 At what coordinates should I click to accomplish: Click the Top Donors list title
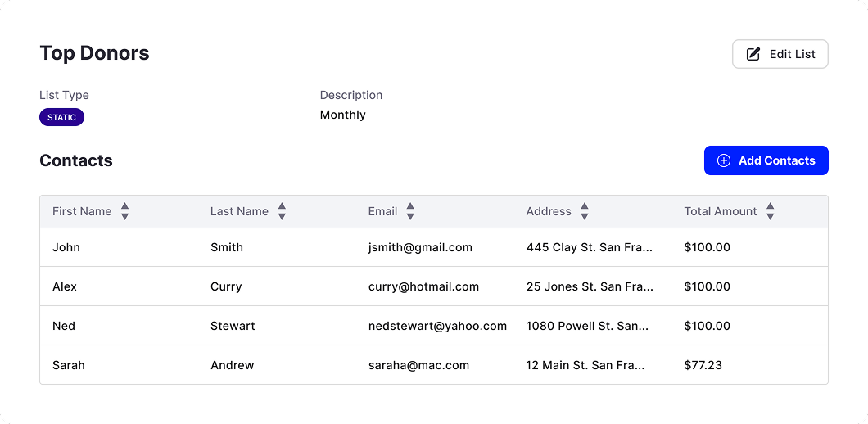pyautogui.click(x=94, y=53)
